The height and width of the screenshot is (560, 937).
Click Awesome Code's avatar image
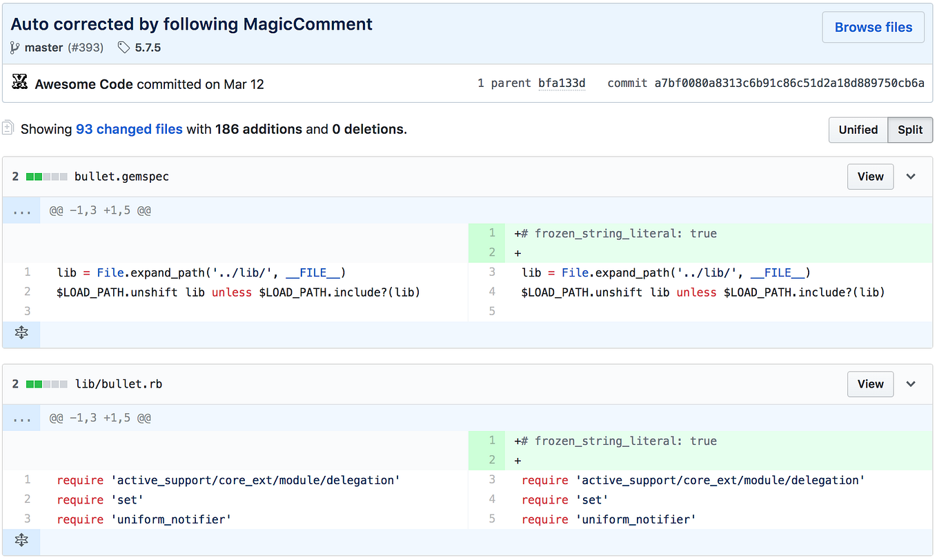pos(20,82)
